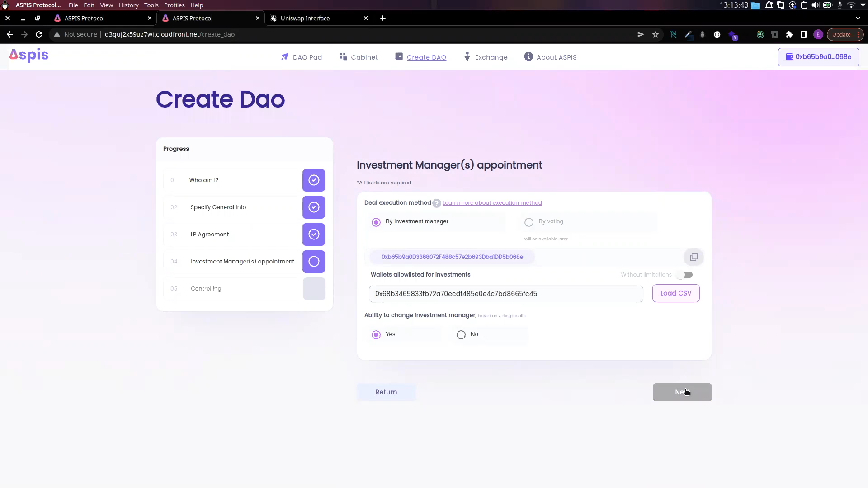Image resolution: width=868 pixels, height=488 pixels.
Task: Bookmark this page with star icon
Action: pyautogui.click(x=655, y=34)
